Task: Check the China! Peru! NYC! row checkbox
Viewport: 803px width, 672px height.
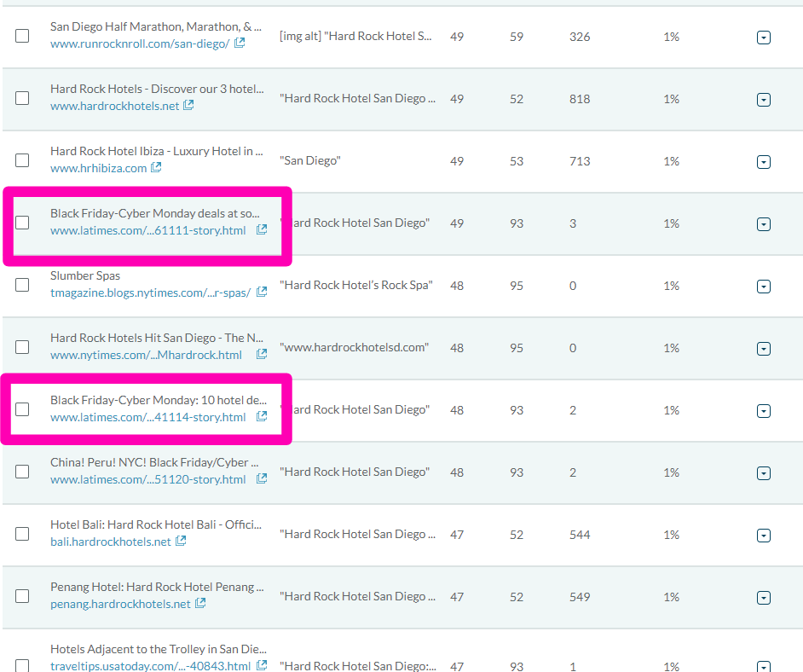Action: click(x=22, y=472)
